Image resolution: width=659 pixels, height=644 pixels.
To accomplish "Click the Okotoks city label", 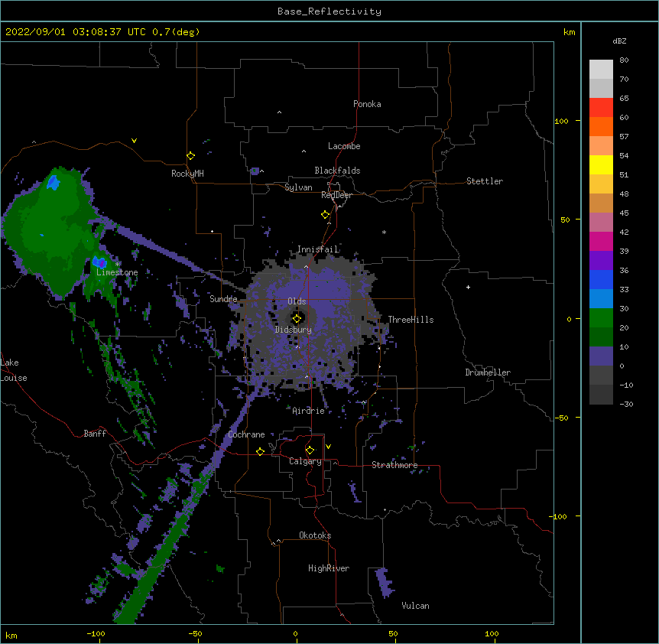I will (315, 535).
